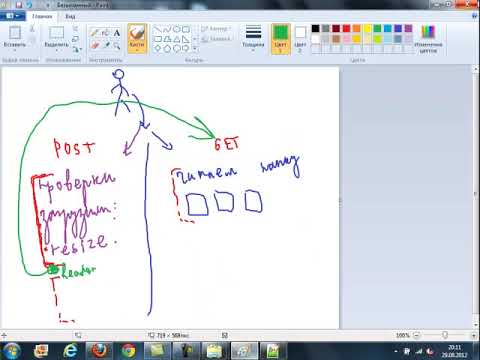Click the Cut scissors icon
Image resolution: width=480 pixels, height=360 pixels.
[x=32, y=29]
